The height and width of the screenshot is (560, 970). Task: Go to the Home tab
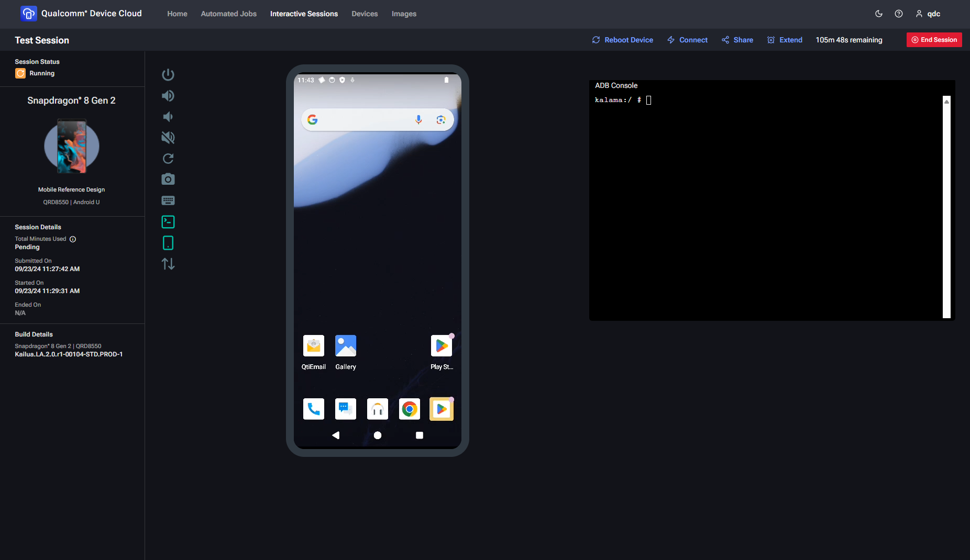pyautogui.click(x=177, y=14)
